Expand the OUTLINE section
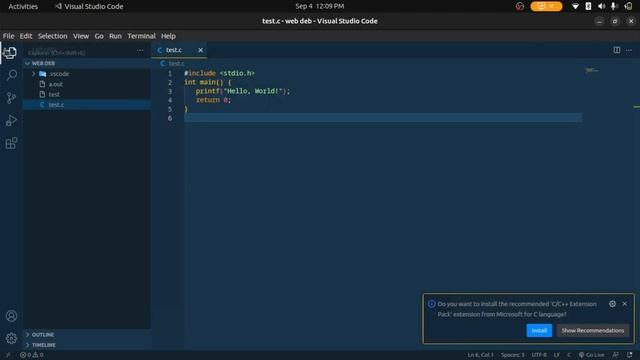Image resolution: width=640 pixels, height=360 pixels. click(x=43, y=335)
